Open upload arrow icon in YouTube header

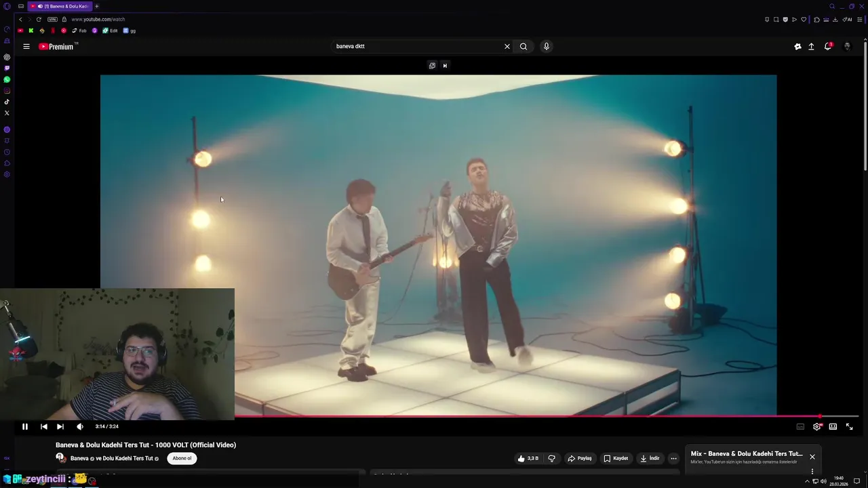pos(811,46)
